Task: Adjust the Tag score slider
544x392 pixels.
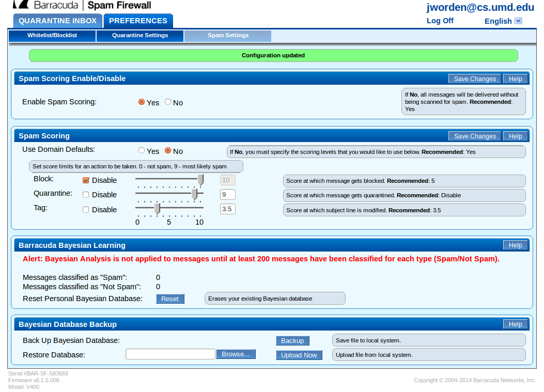Action: [x=158, y=209]
